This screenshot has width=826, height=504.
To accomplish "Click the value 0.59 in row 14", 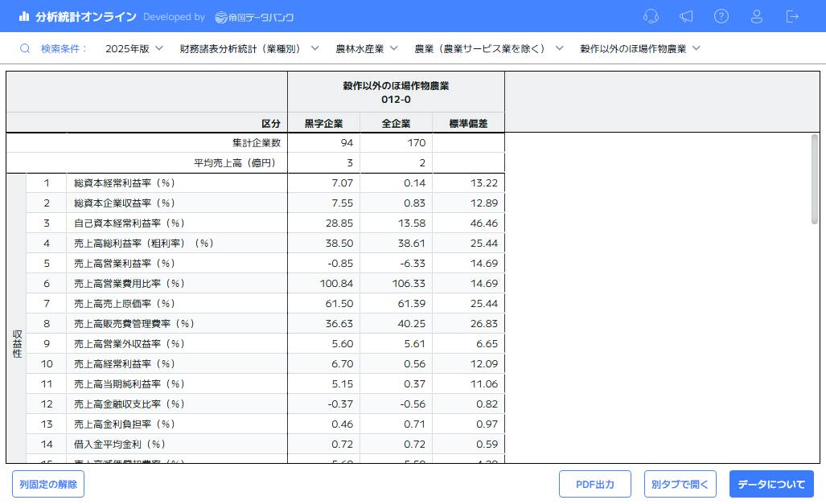I will 487,444.
